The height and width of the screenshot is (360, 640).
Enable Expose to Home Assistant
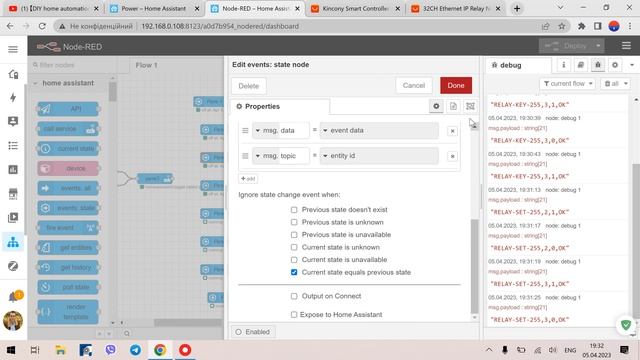[x=294, y=315]
